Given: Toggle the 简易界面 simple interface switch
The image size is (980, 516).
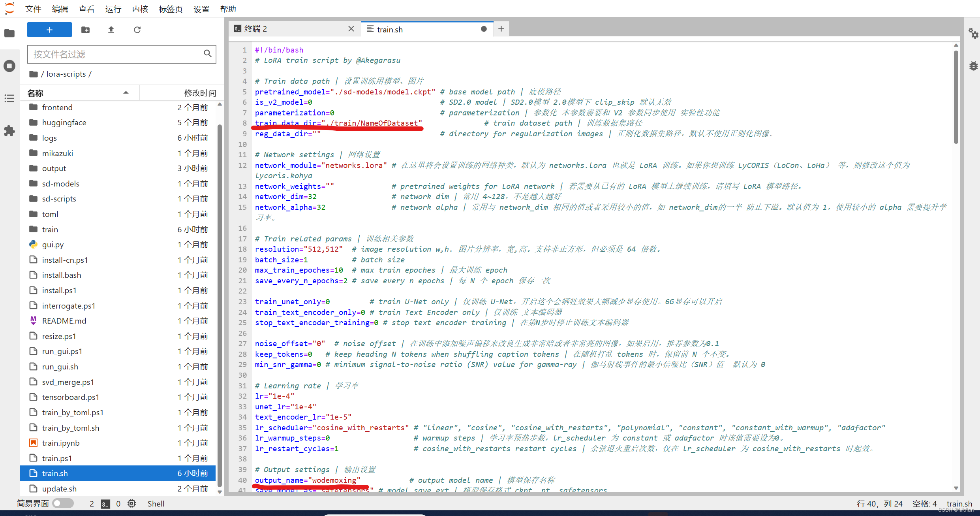Looking at the screenshot, I should (x=64, y=503).
